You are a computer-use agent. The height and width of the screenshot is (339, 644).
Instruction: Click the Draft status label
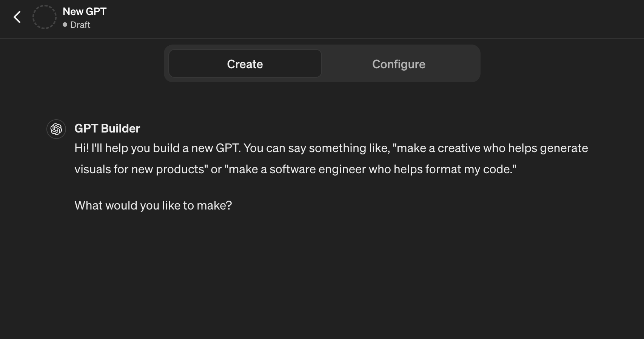click(80, 25)
